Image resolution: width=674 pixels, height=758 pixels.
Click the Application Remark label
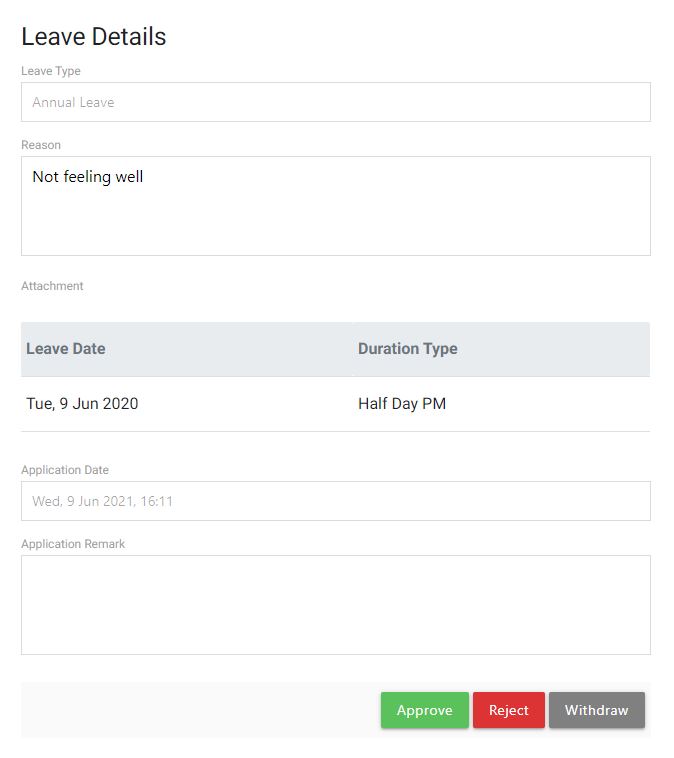(73, 544)
